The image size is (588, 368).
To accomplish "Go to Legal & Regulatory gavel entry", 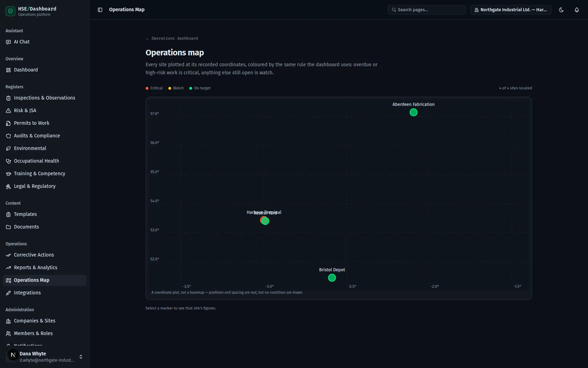I will (x=44, y=186).
